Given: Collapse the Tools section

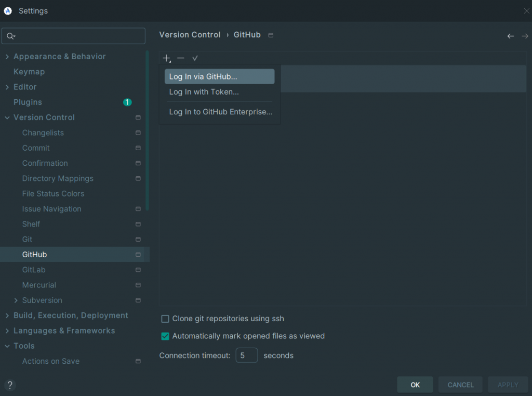Looking at the screenshot, I should (x=7, y=346).
